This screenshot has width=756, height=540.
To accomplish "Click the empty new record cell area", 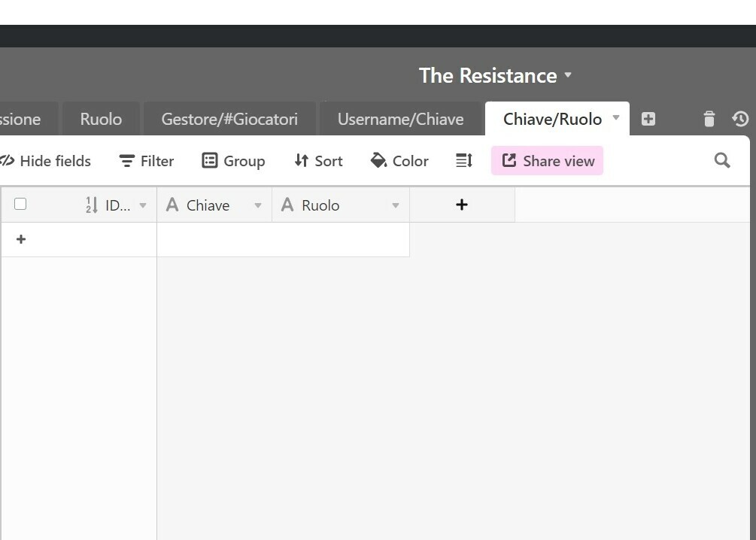I will coord(283,240).
